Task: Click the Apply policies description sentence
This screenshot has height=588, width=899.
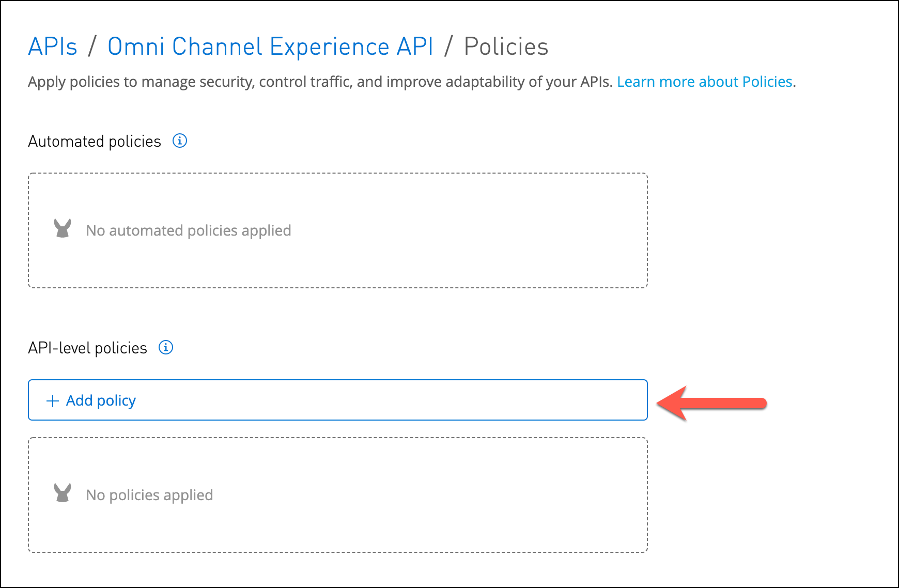Action: pyautogui.click(x=320, y=82)
